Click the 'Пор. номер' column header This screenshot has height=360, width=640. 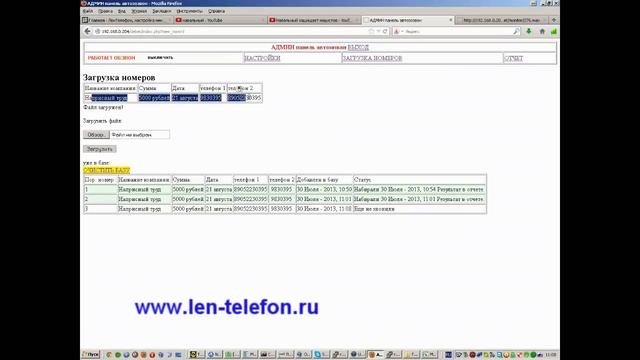(100, 180)
